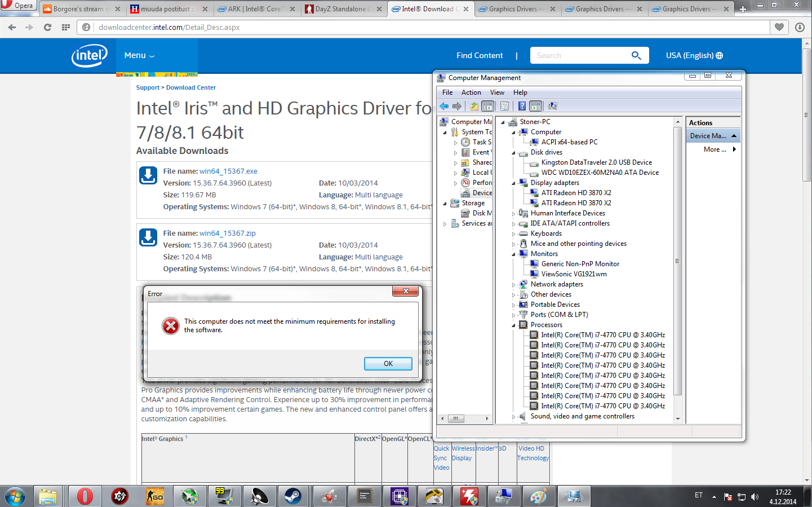
Task: Expand Task Scheduler in the console tree
Action: 455,143
